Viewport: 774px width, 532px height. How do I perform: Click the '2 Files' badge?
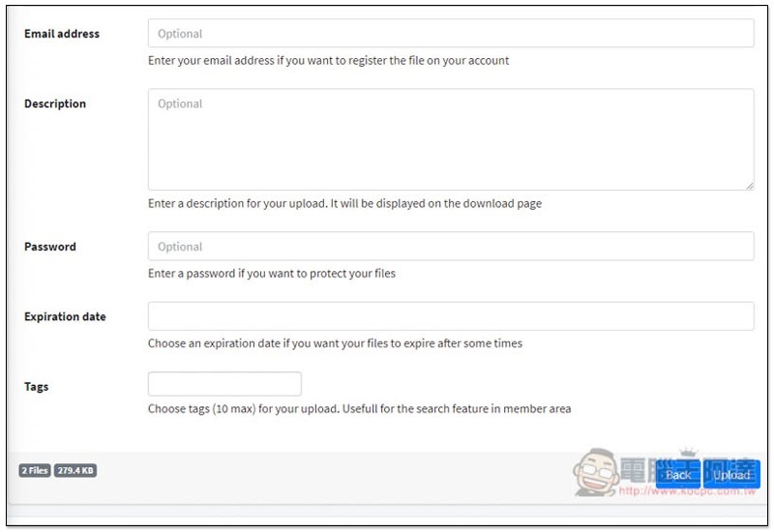pyautogui.click(x=35, y=471)
